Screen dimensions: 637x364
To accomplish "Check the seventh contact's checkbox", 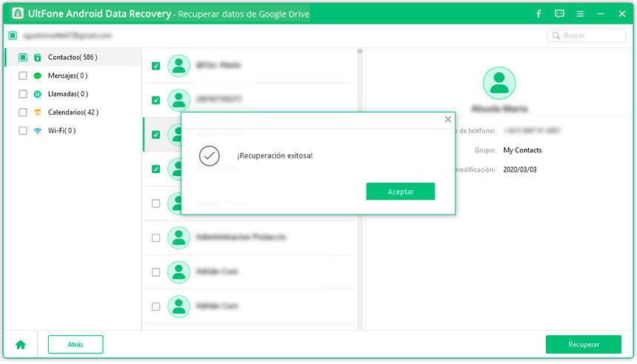I will tap(156, 272).
